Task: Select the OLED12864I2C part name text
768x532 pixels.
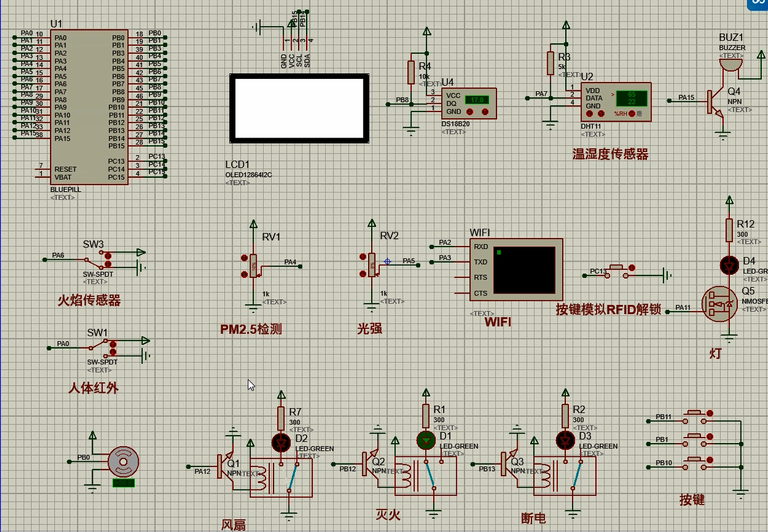Action: pyautogui.click(x=248, y=175)
